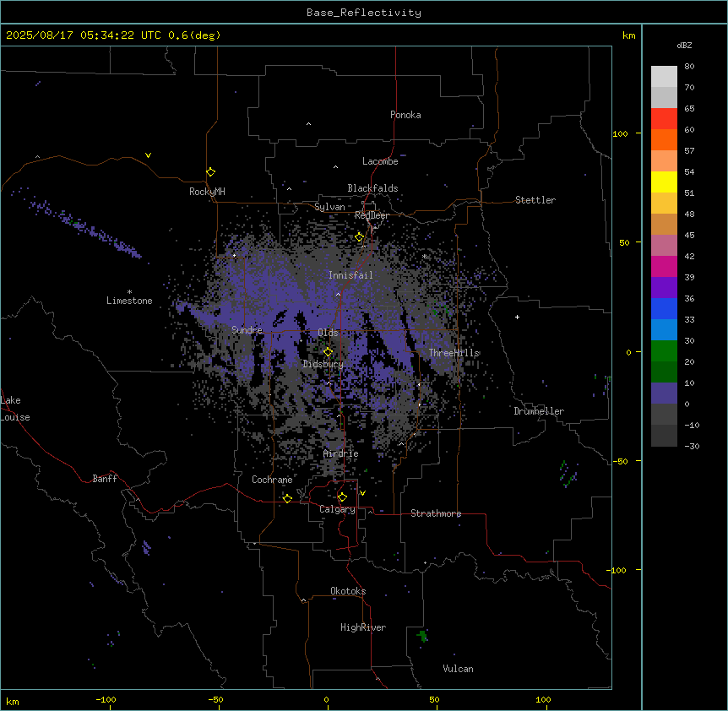Choose the slate purple 0-10 dBZ swatch
The image size is (728, 711).
tap(664, 393)
